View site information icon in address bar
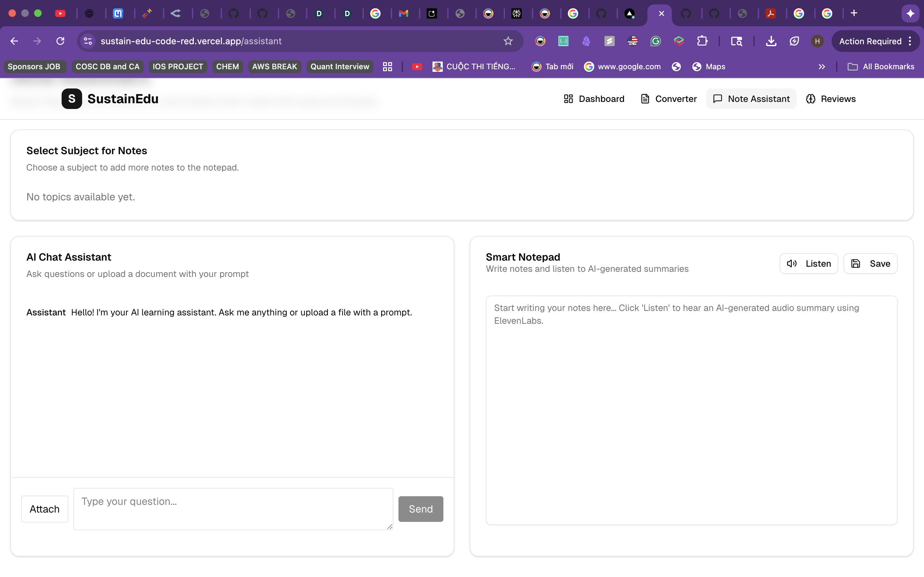 88,41
